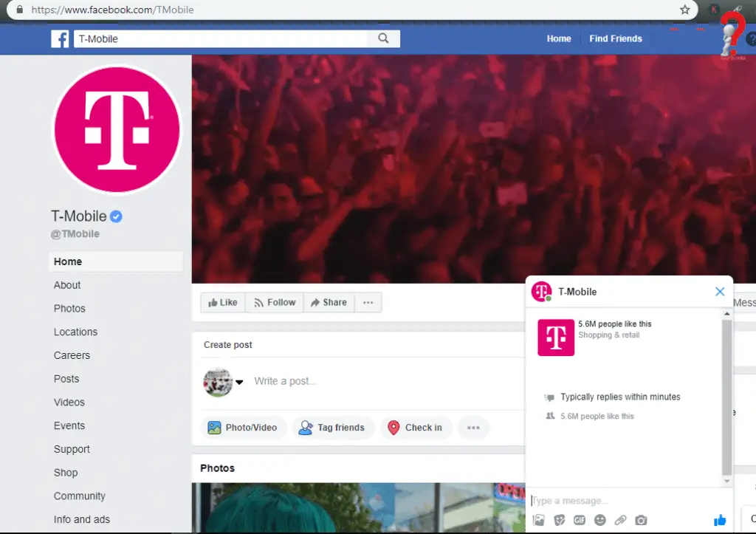Click the Tag friends button

coord(333,428)
